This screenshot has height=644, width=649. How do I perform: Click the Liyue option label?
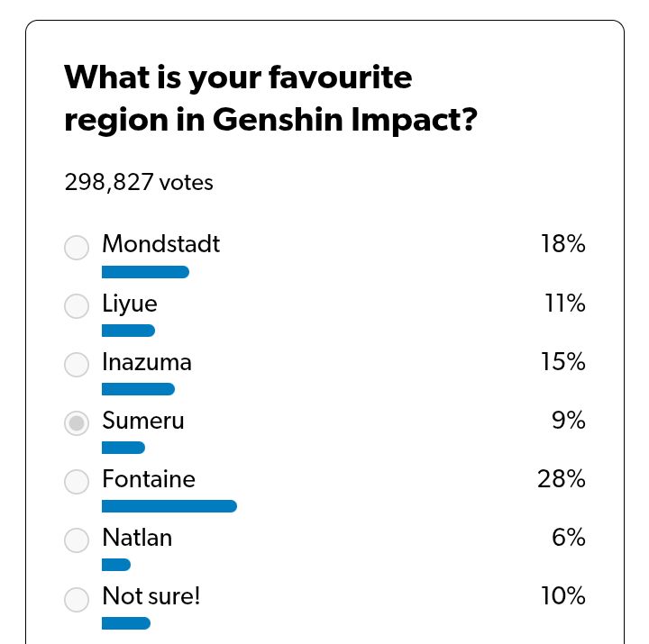coord(130,304)
